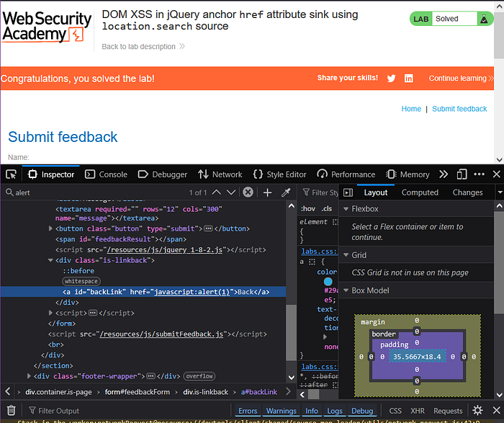Image resolution: width=504 pixels, height=423 pixels.
Task: Toggle the Logs console filter
Action: pos(335,411)
